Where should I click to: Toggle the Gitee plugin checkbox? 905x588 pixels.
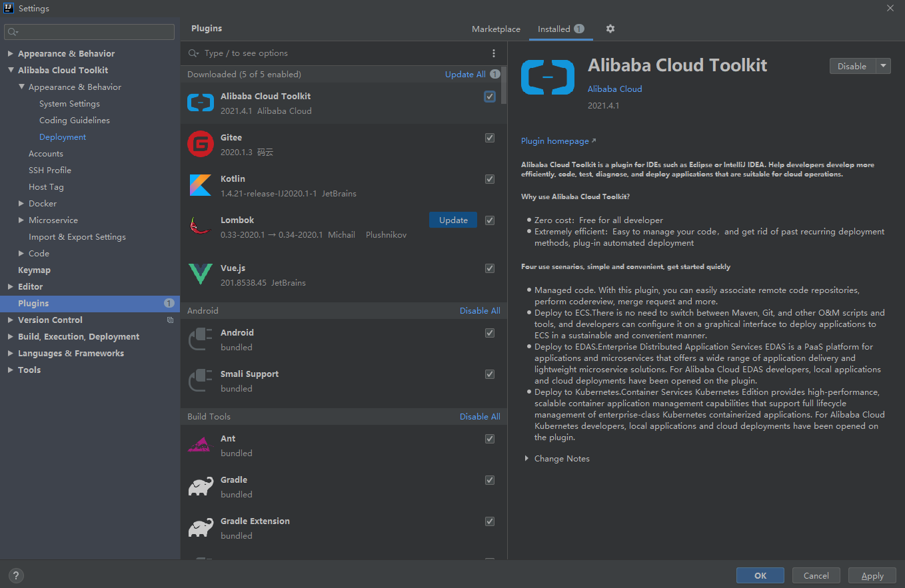[490, 138]
